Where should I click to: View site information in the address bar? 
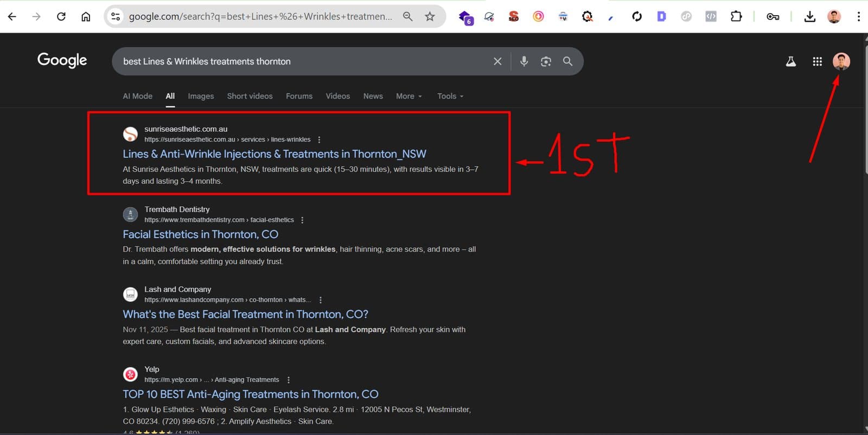[x=116, y=16]
